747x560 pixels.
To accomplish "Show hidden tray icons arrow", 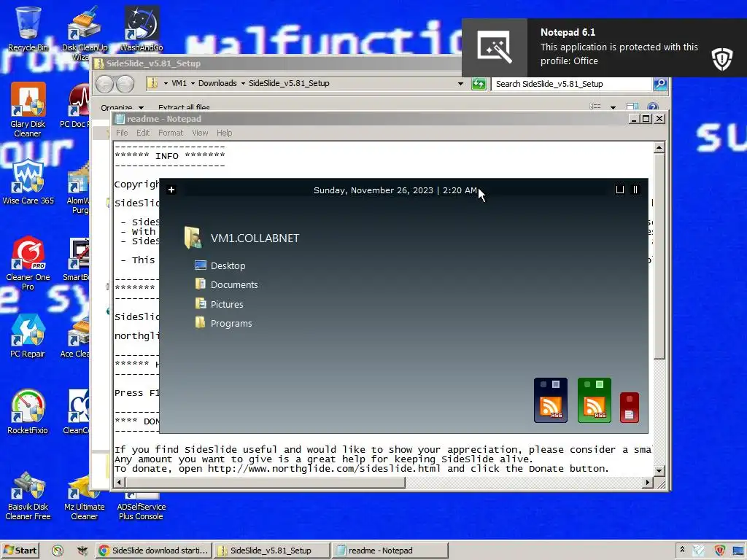I will (682, 550).
